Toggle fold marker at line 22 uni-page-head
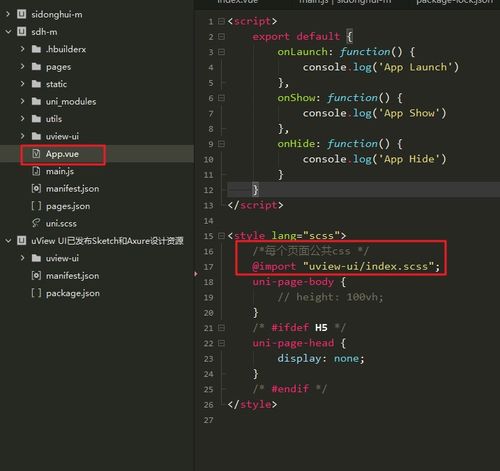 point(221,343)
